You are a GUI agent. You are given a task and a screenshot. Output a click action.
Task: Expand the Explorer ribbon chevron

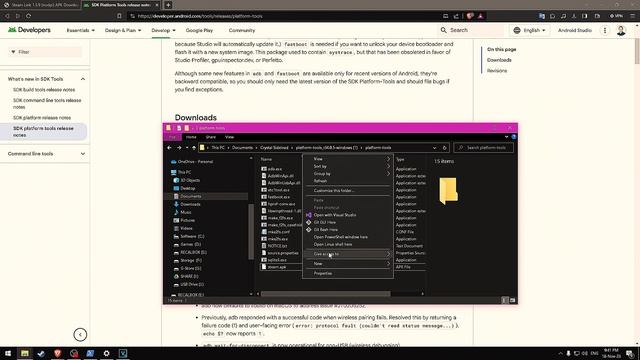point(507,137)
